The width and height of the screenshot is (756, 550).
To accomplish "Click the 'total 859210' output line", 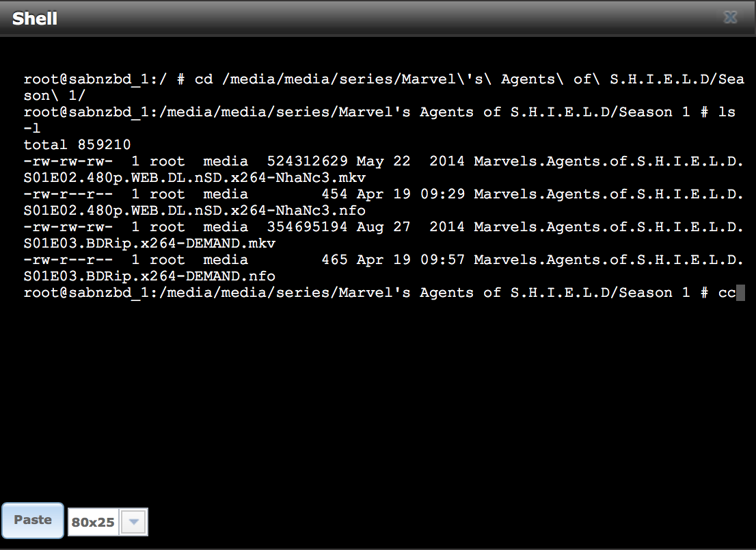I will (77, 145).
